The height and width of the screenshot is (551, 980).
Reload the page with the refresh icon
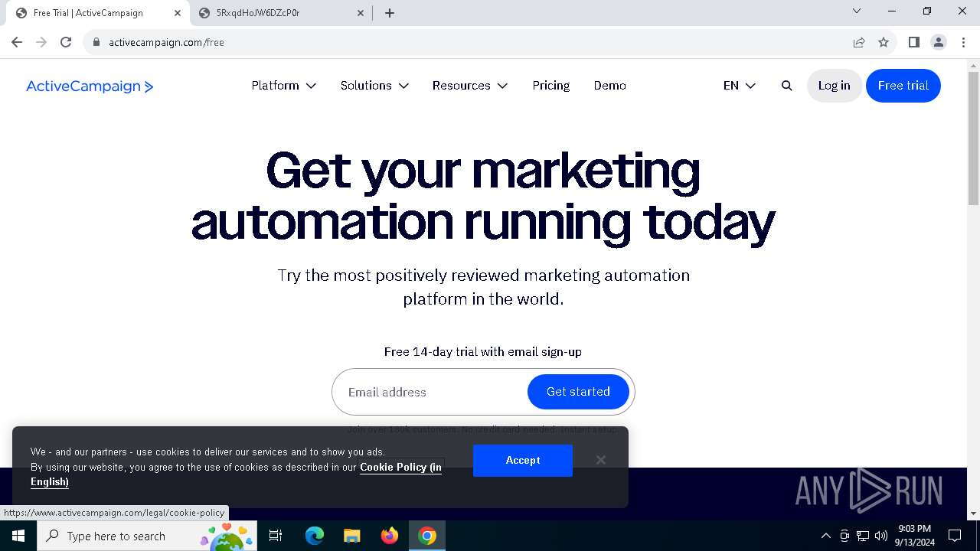[66, 42]
